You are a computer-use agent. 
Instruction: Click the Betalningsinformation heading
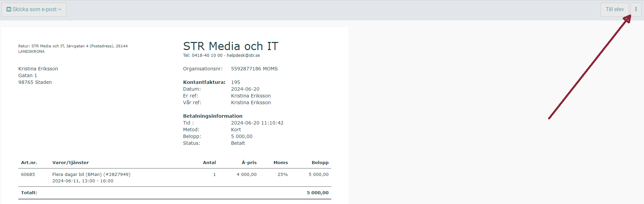(x=213, y=116)
